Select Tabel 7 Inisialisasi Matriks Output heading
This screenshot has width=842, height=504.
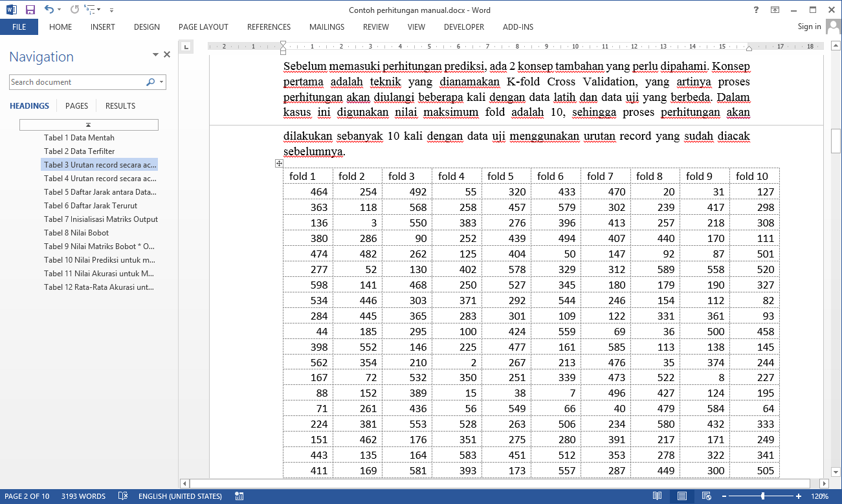tap(101, 219)
